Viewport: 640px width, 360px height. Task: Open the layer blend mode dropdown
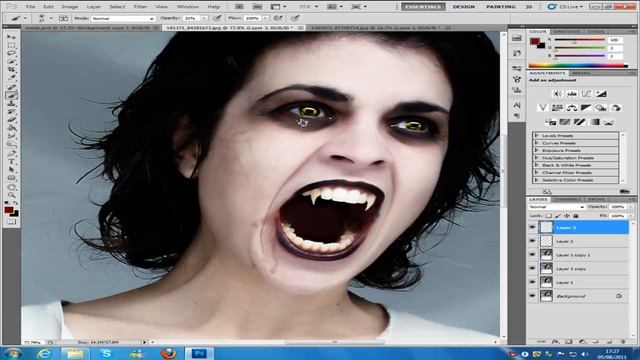point(556,207)
